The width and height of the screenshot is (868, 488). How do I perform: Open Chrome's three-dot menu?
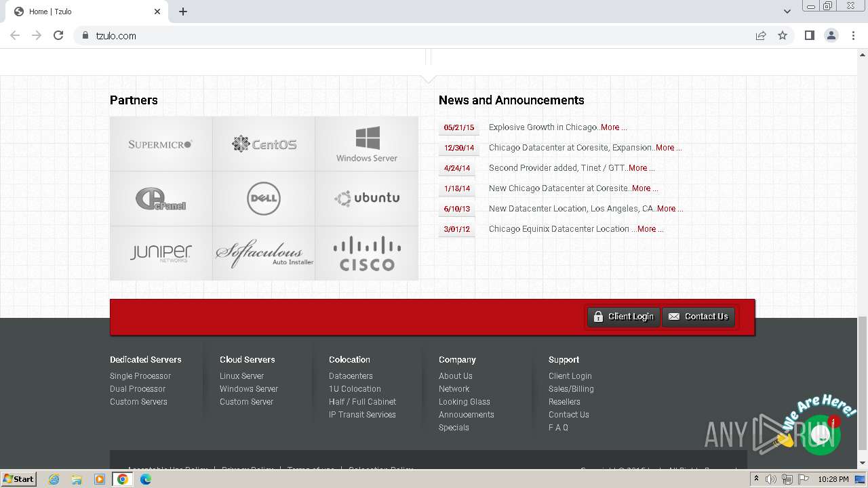853,35
